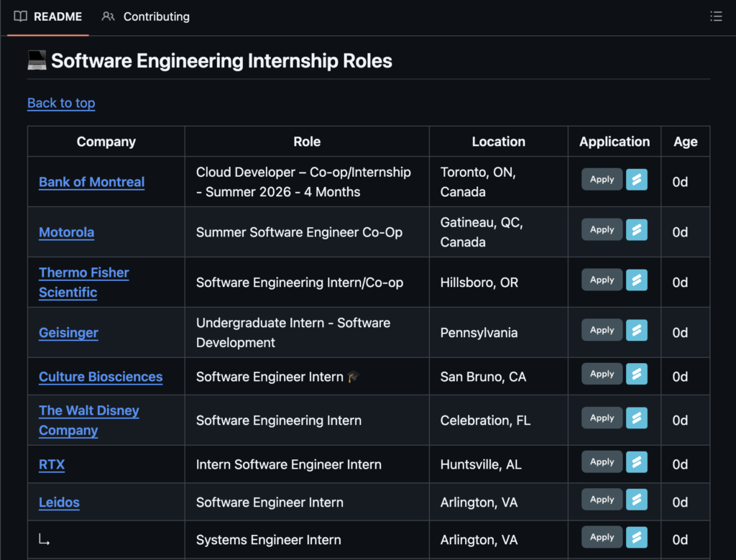Switch to the README tab
736x560 pixels.
[x=48, y=17]
